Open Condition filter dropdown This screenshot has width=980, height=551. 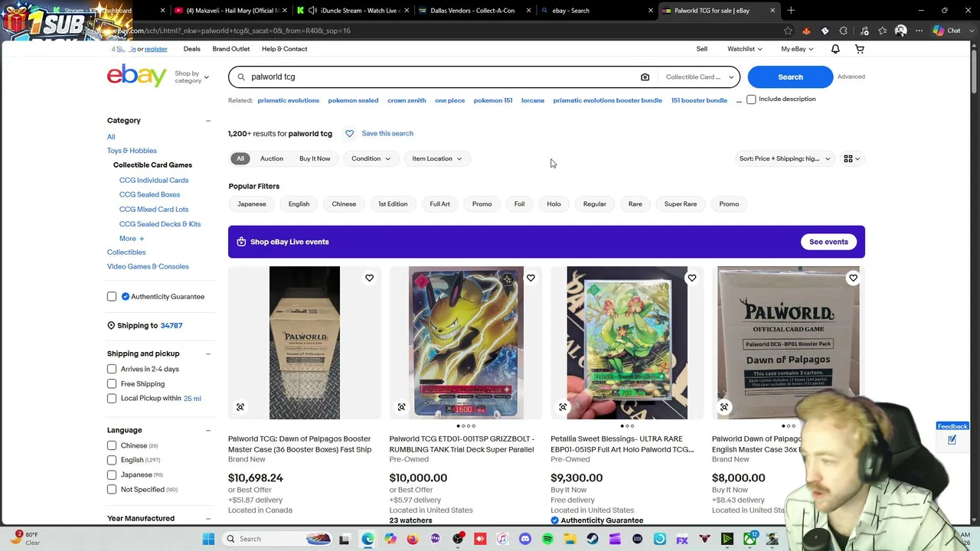coord(371,158)
